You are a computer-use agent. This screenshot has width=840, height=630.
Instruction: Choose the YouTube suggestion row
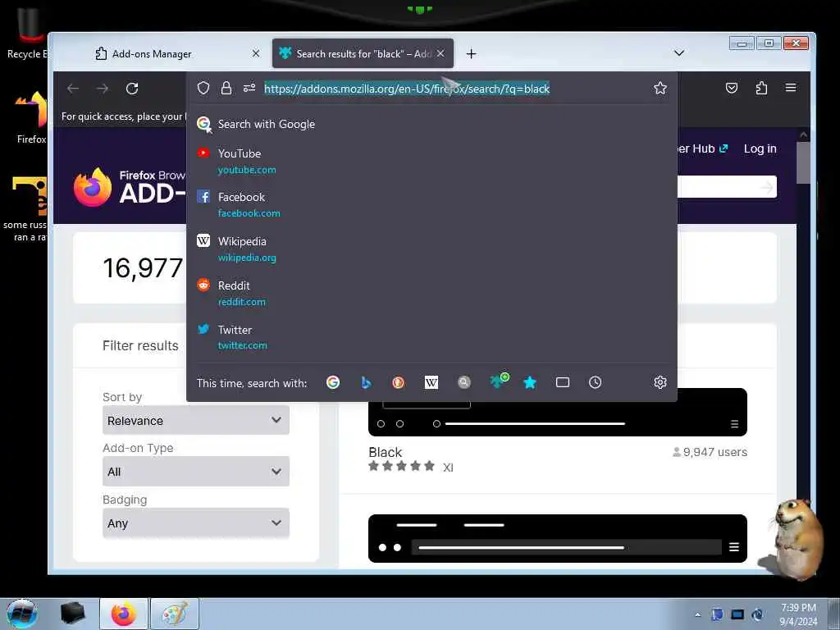431,161
